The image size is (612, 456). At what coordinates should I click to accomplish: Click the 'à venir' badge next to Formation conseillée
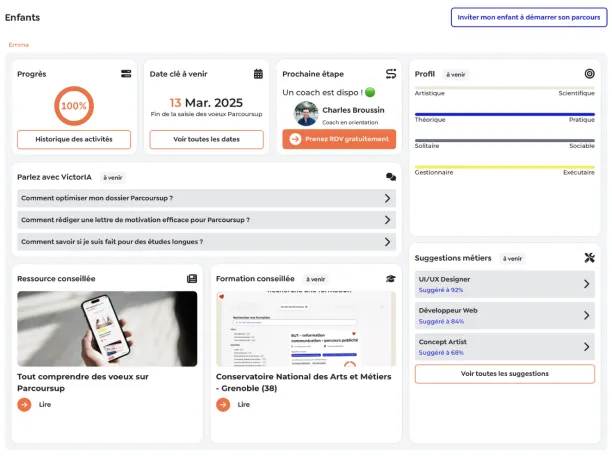(x=315, y=279)
